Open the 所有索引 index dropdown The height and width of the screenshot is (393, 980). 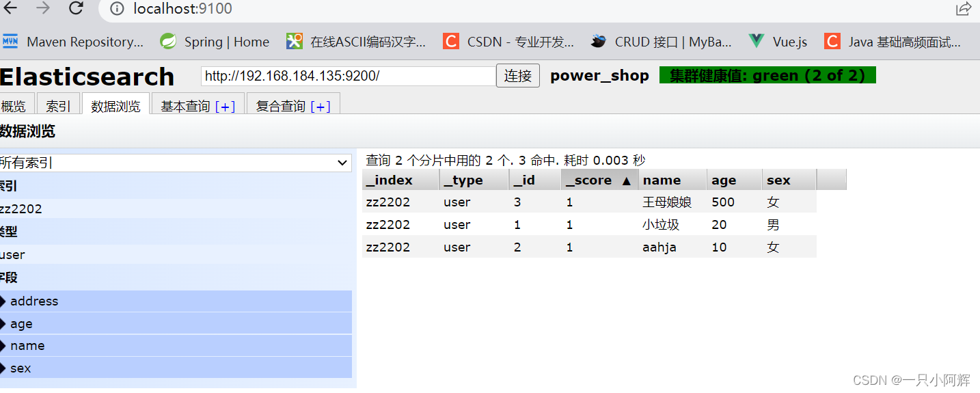(176, 163)
